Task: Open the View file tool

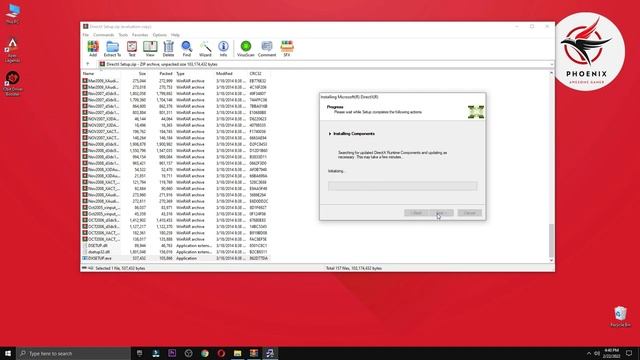Action: (x=150, y=49)
